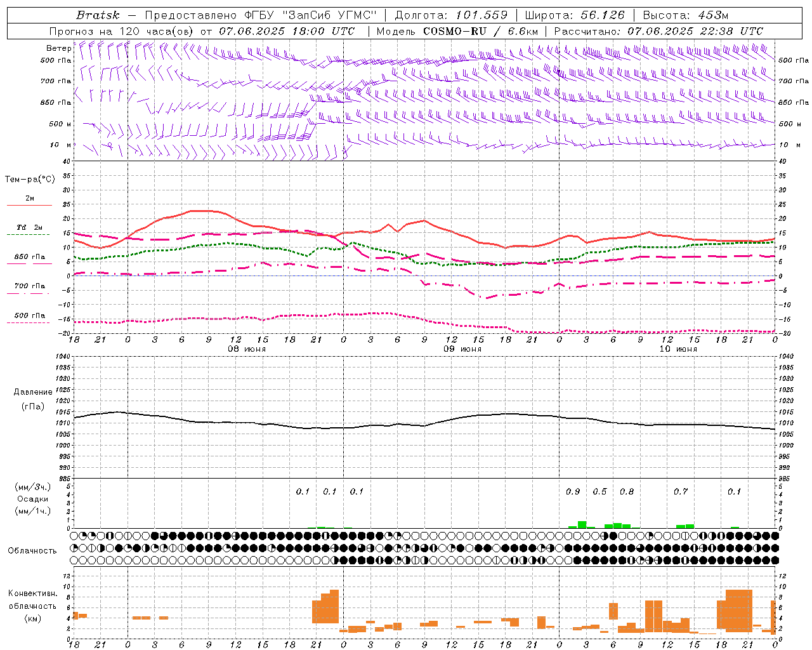Click the date label 09 июня
812x650 pixels.
[x=462, y=348]
